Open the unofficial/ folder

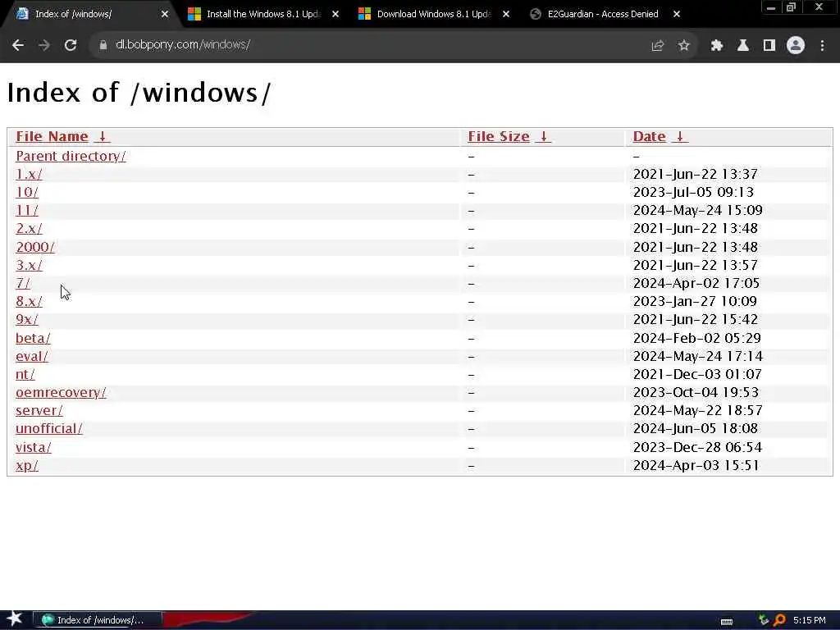49,428
